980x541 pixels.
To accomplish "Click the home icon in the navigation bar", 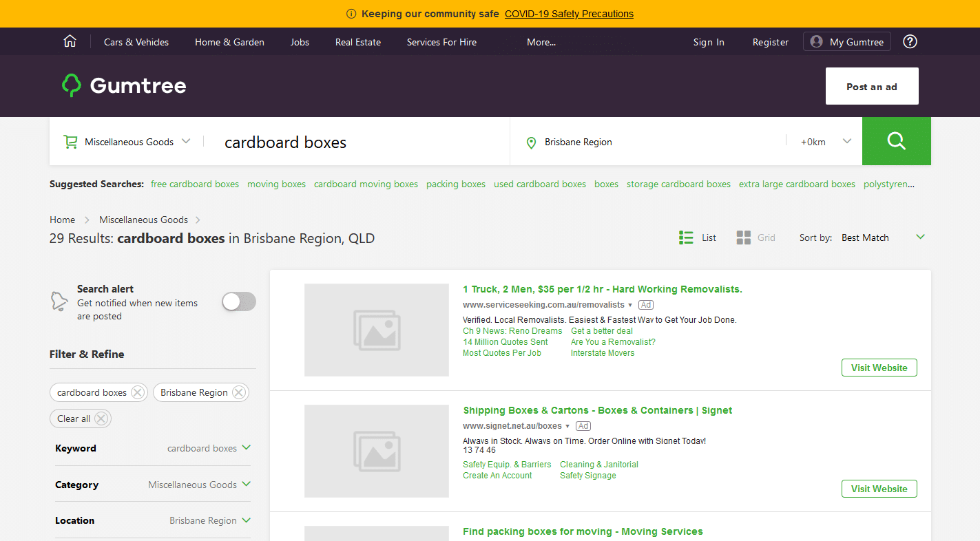I will click(70, 41).
